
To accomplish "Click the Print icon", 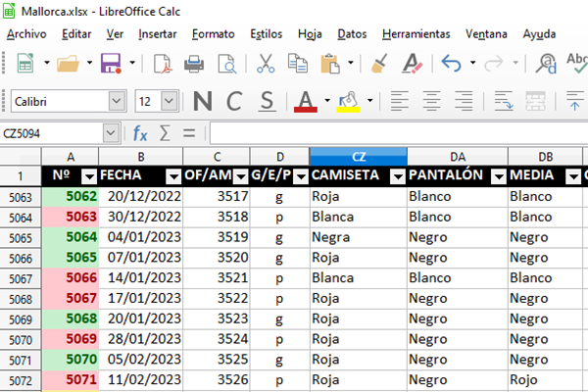I will point(194,65).
